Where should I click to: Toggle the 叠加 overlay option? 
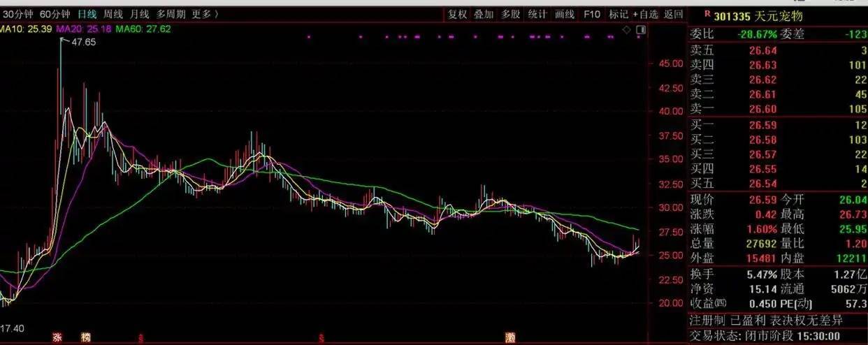pos(484,14)
